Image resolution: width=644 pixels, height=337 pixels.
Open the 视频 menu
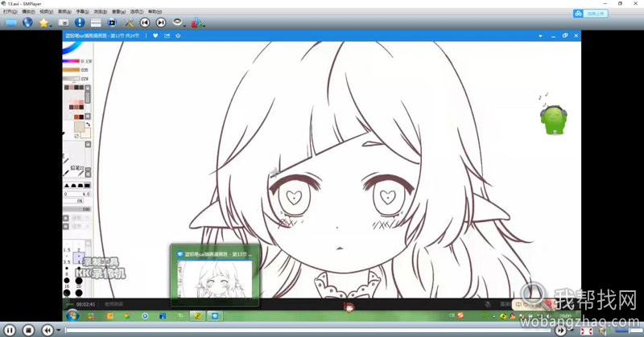click(x=46, y=11)
